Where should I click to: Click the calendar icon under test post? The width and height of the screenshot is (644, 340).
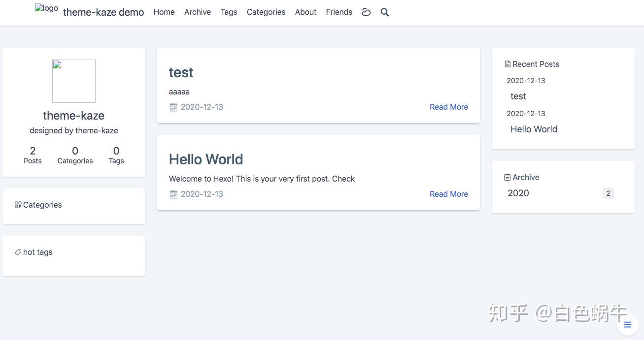pos(173,107)
